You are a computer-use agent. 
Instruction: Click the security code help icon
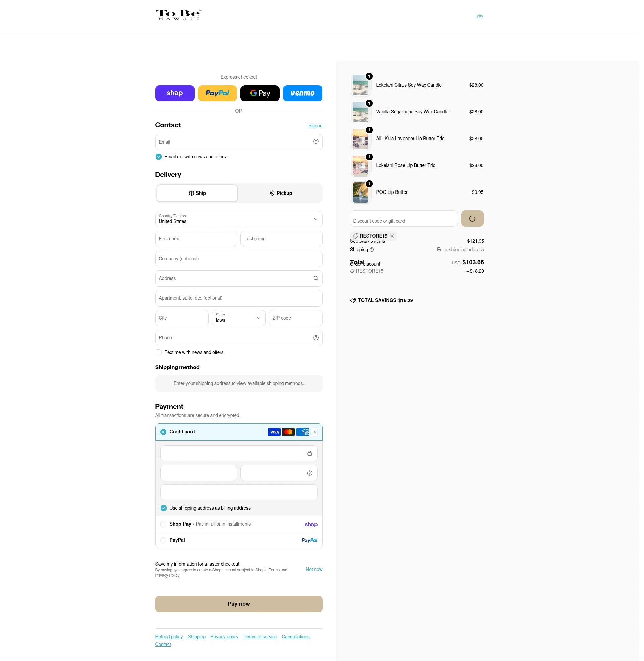click(309, 473)
